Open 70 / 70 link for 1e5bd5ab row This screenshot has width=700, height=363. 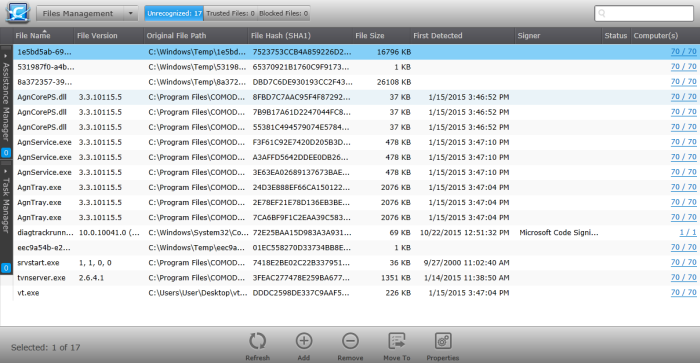[683, 52]
